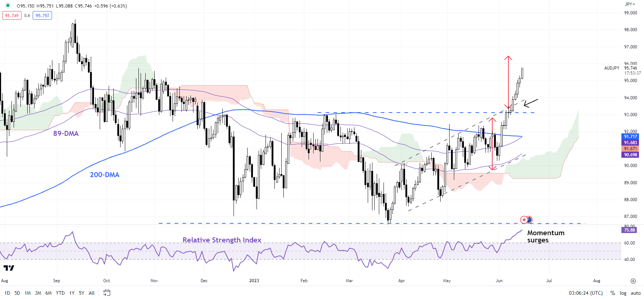Click the Relative Strength Index label
This screenshot has height=299, width=644.
222,240
